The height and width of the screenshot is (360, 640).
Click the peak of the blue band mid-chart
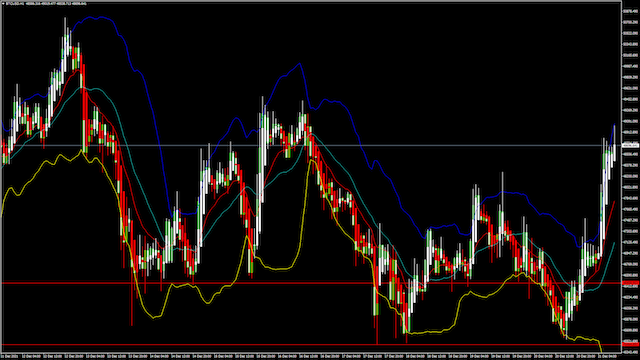300,64
